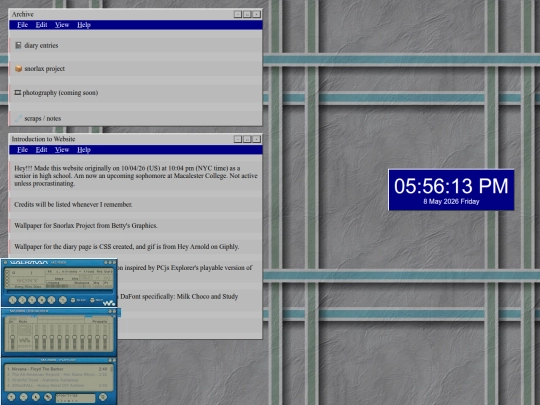The width and height of the screenshot is (540, 405).
Task: Click the playlist mini time display
Action: [75, 398]
